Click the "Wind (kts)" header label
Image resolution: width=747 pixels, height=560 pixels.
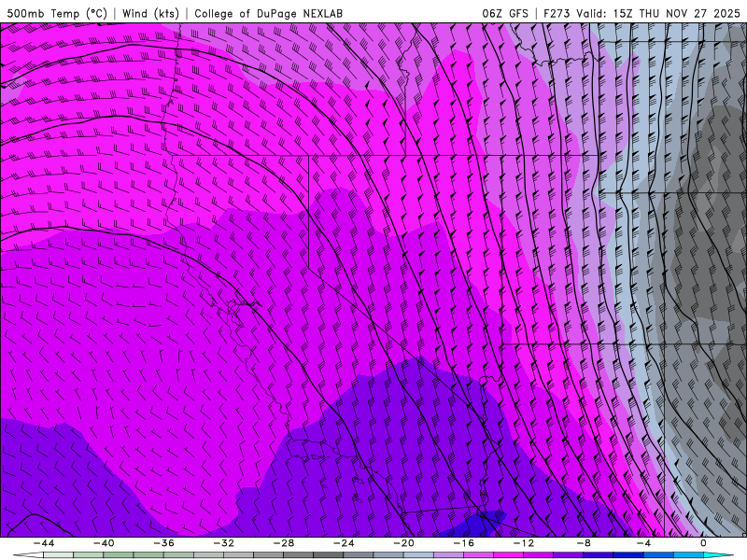click(x=150, y=13)
